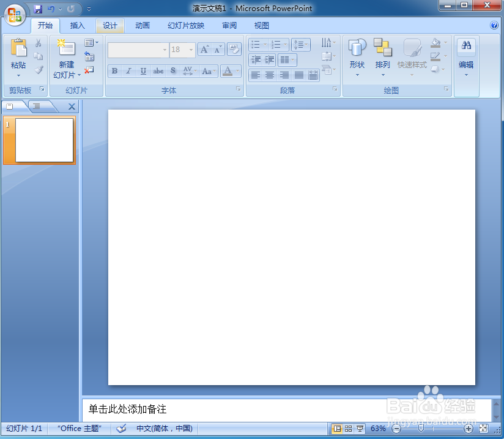The width and height of the screenshot is (504, 439).
Task: Open the bullets list dropdown
Action: [x=265, y=45]
